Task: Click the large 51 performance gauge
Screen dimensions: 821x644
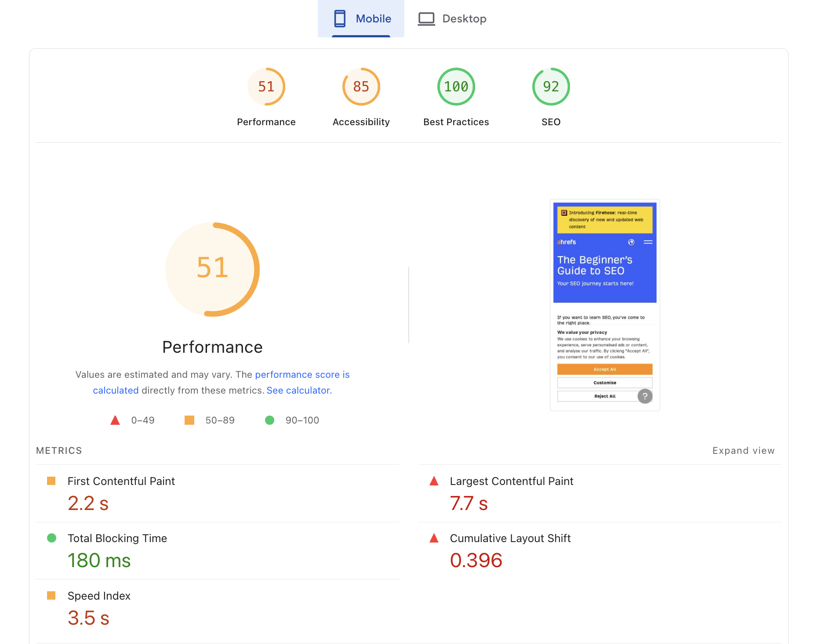Action: tap(213, 269)
